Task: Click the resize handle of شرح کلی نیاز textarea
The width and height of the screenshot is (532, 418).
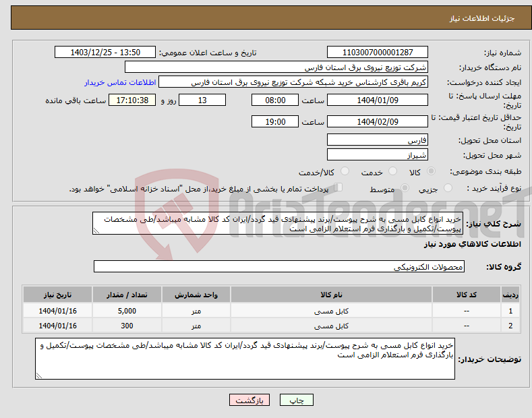Action: [96, 231]
